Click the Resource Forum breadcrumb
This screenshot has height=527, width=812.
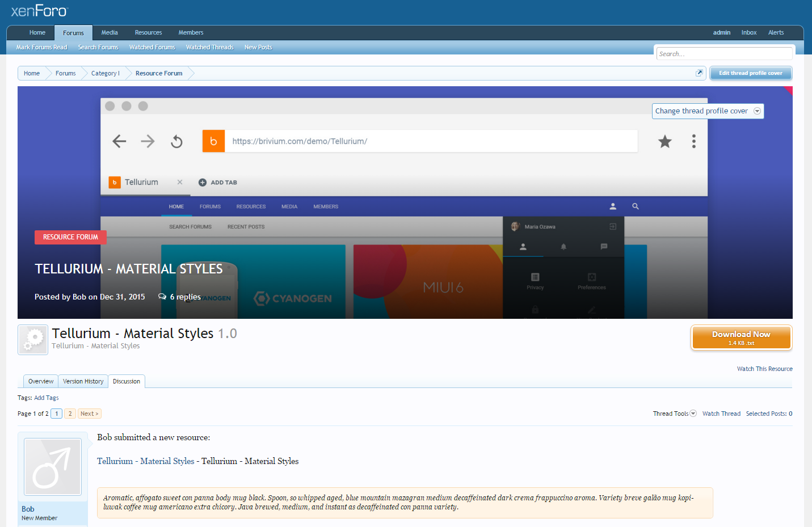(159, 73)
